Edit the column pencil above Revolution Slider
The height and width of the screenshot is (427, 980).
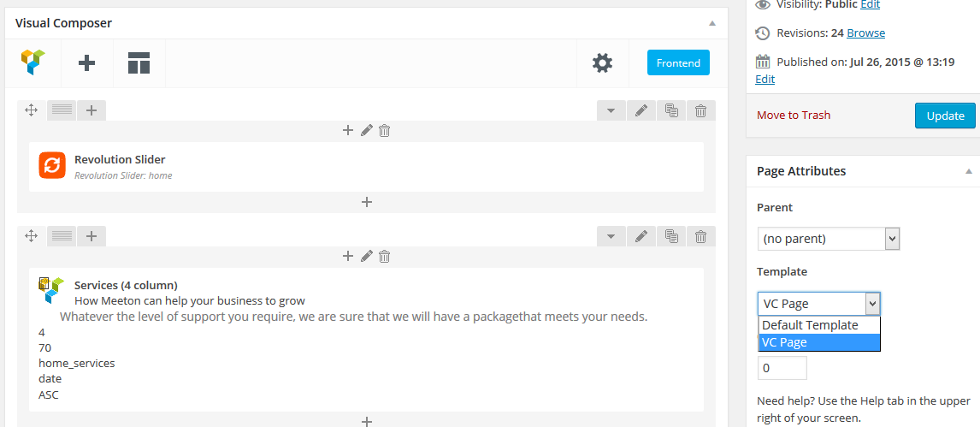[366, 130]
